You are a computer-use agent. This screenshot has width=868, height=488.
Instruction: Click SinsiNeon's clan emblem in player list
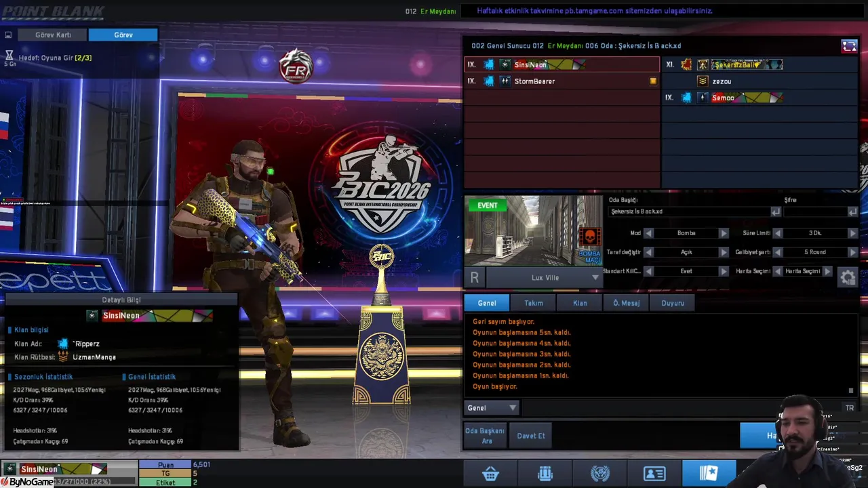pyautogui.click(x=489, y=64)
